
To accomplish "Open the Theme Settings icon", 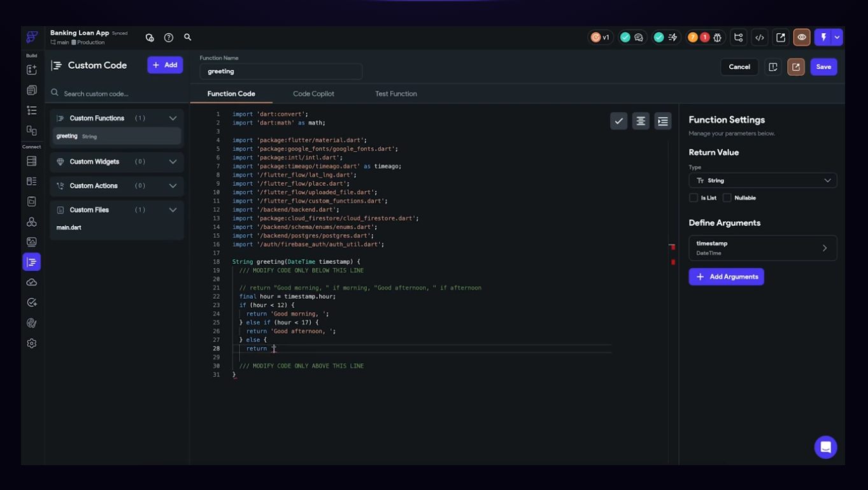I will (x=32, y=323).
